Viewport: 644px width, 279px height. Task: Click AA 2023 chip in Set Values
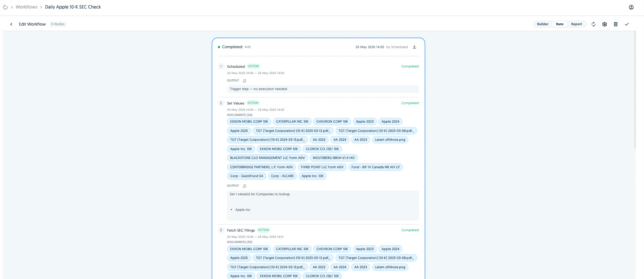[x=361, y=140]
